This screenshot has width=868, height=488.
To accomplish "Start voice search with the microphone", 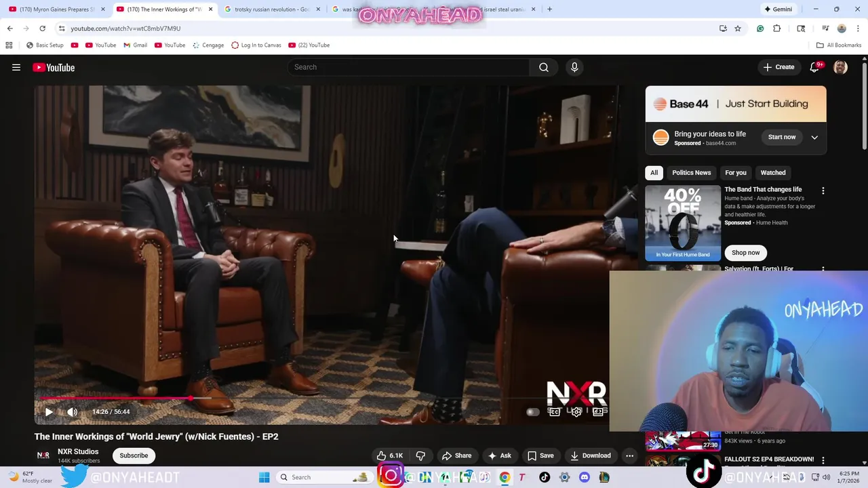I will [574, 67].
